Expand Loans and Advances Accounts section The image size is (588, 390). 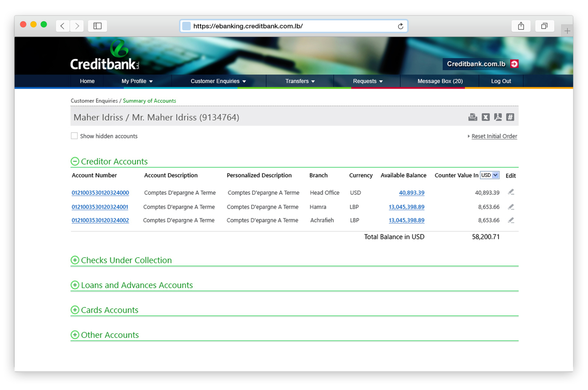point(75,285)
